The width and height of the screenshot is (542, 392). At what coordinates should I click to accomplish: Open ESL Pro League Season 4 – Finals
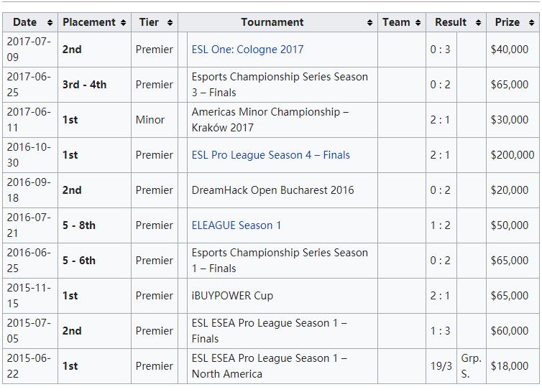point(270,155)
